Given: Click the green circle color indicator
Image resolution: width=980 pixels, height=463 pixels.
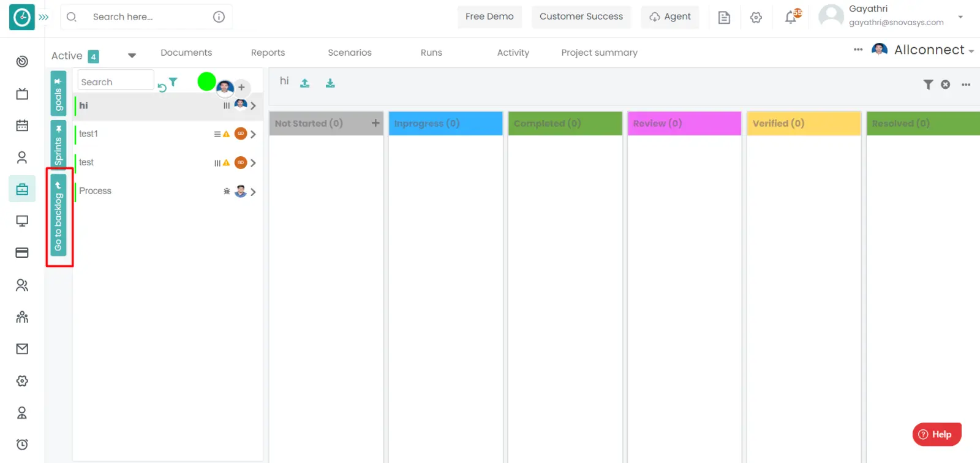Looking at the screenshot, I should [206, 81].
